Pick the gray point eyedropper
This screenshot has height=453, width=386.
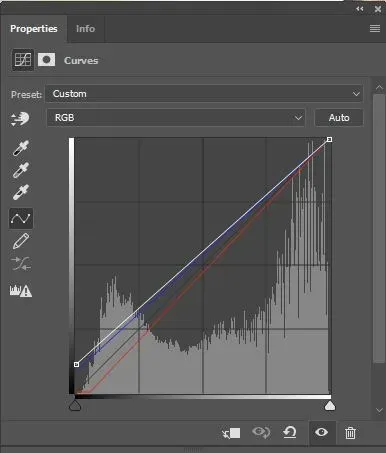[x=21, y=170]
